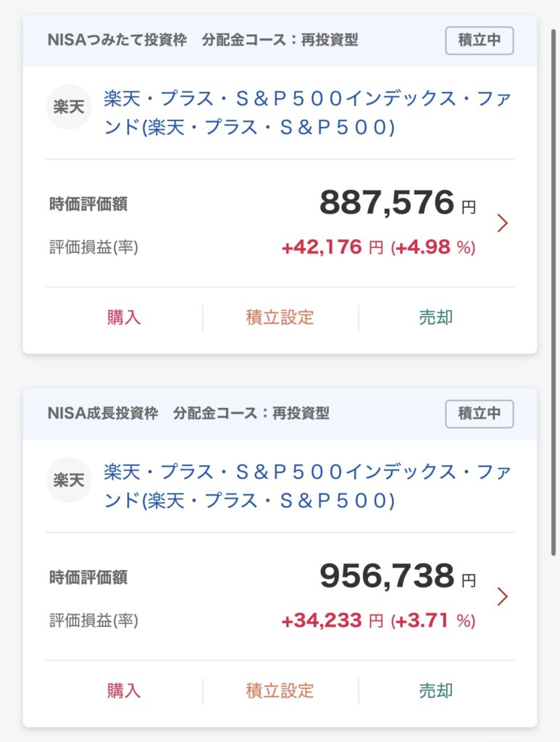
Task: Open details via chevron next to 887,576 円
Action: pyautogui.click(x=502, y=223)
